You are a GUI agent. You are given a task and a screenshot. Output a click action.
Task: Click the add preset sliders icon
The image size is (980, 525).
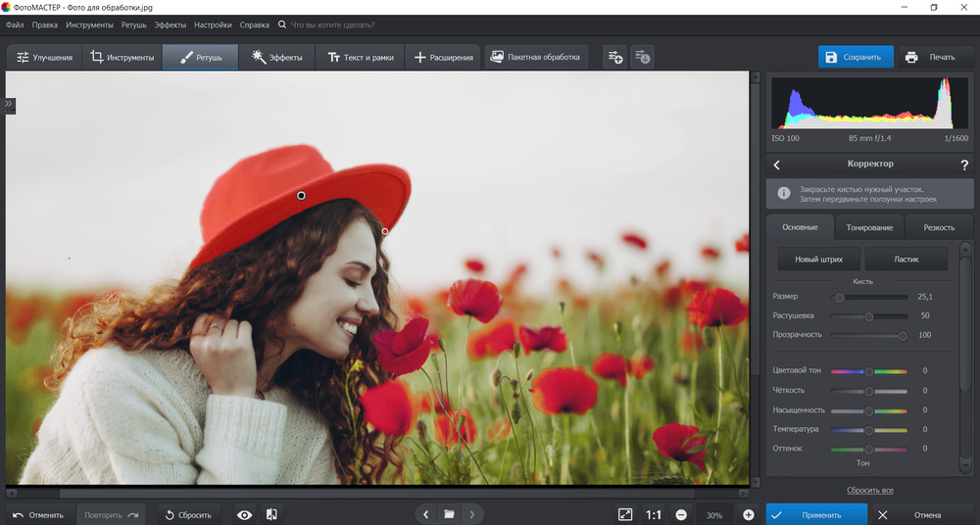click(x=614, y=57)
